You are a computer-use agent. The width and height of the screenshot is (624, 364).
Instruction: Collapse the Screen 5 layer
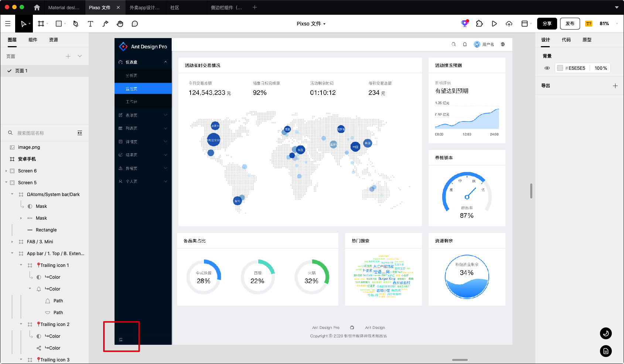pos(6,182)
